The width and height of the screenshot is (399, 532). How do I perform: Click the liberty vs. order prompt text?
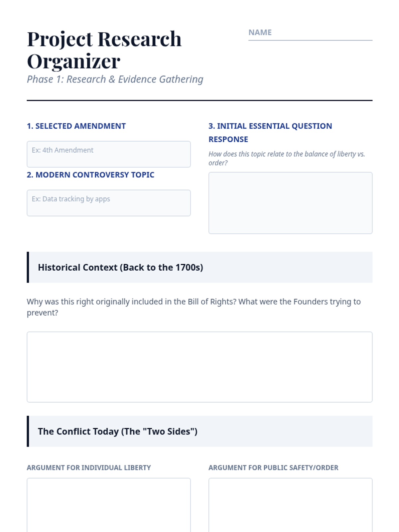pos(287,158)
